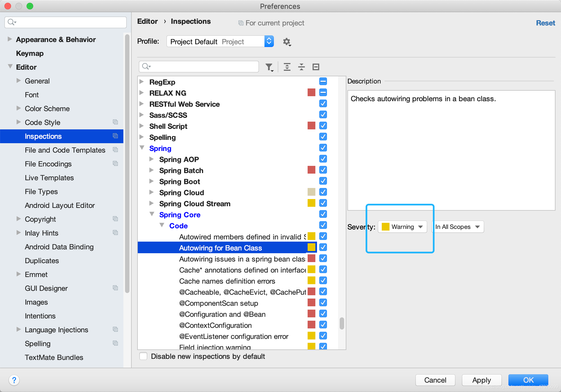Click red severity swatch for RELAX NG

(x=311, y=92)
